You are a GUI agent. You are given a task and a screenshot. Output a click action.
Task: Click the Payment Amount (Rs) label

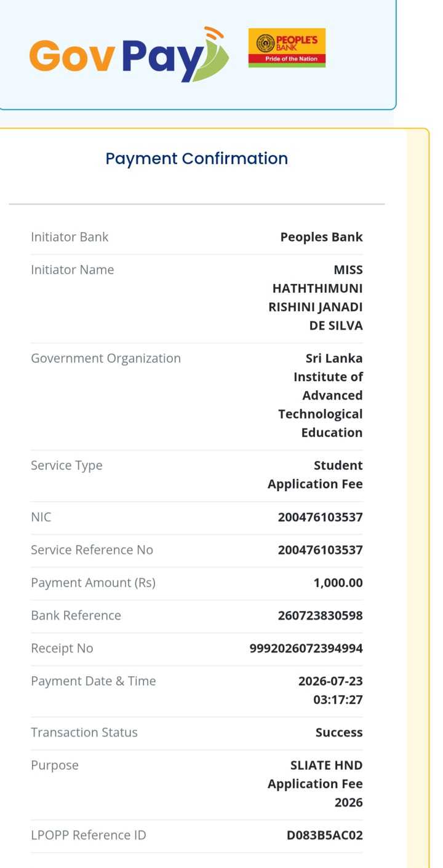93,583
